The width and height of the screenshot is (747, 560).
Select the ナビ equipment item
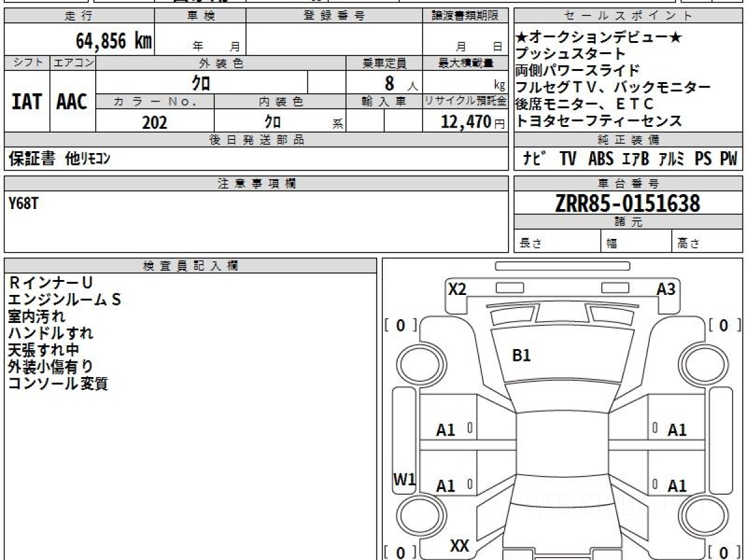point(535,159)
